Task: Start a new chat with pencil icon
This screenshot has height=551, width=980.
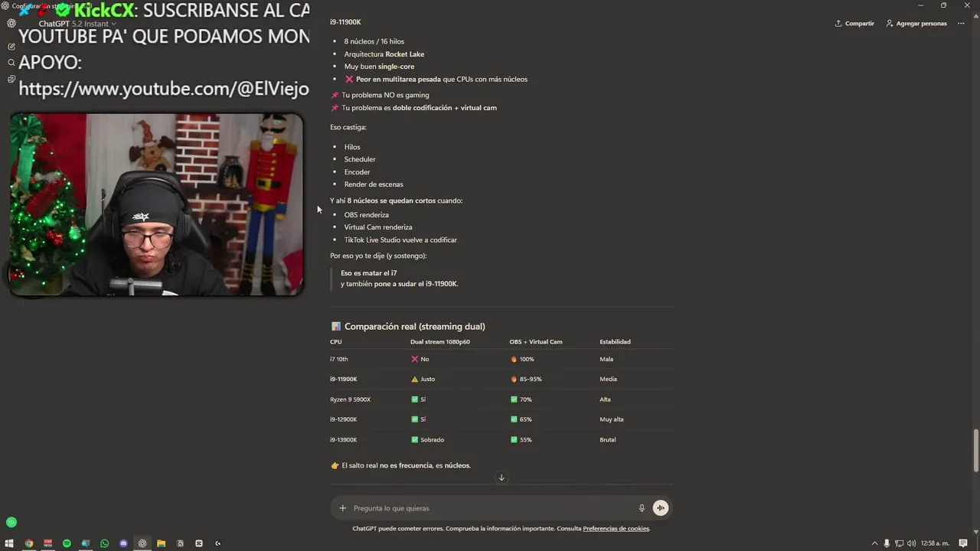Action: (11, 47)
